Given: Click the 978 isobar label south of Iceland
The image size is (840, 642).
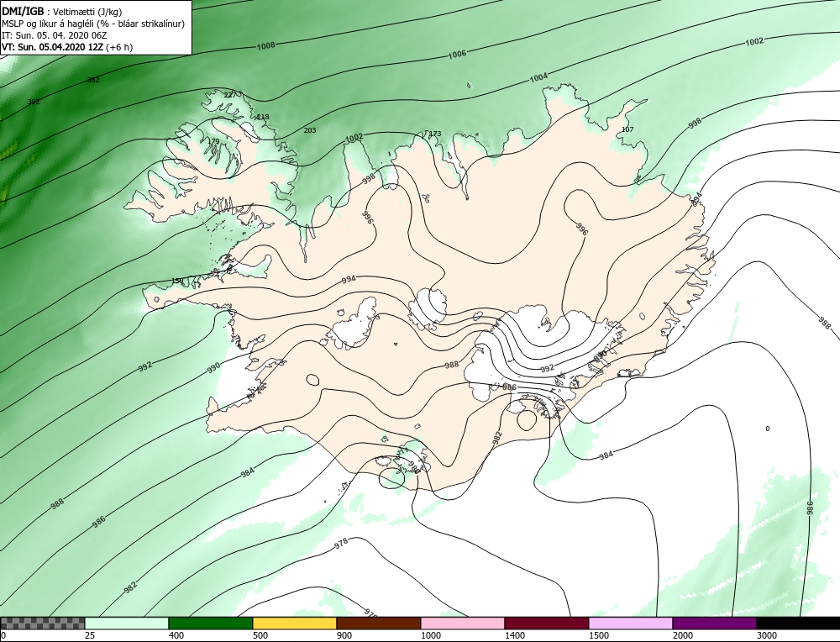Looking at the screenshot, I should pos(341,545).
